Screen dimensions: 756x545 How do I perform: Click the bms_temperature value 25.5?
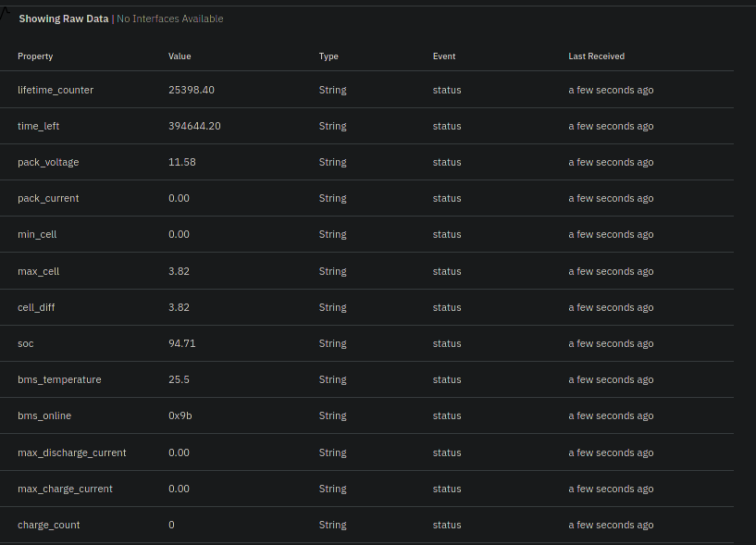[x=180, y=379]
